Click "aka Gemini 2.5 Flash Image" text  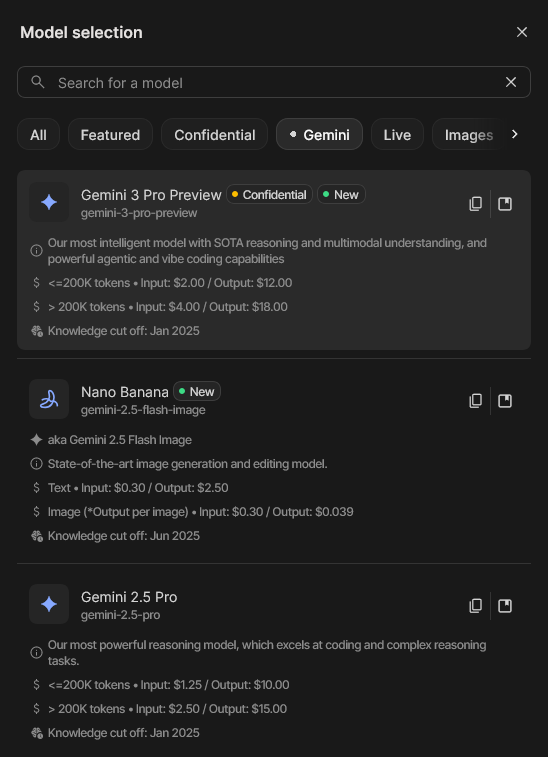tap(120, 440)
